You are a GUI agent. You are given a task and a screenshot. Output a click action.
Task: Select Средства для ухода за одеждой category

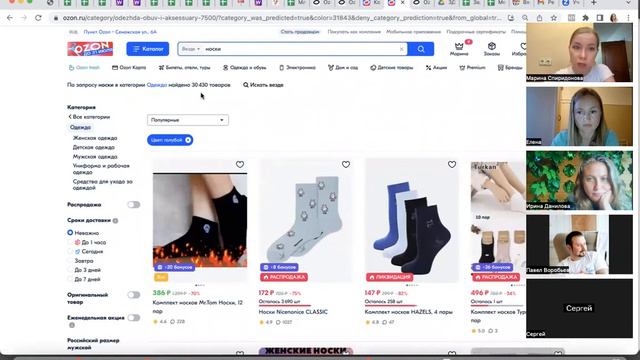pyautogui.click(x=102, y=184)
